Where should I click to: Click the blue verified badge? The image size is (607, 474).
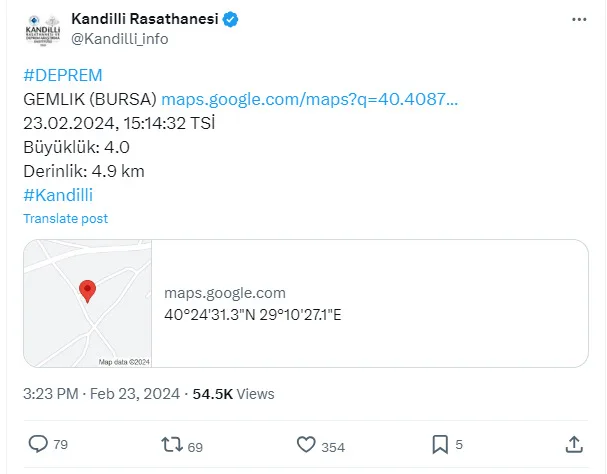230,19
